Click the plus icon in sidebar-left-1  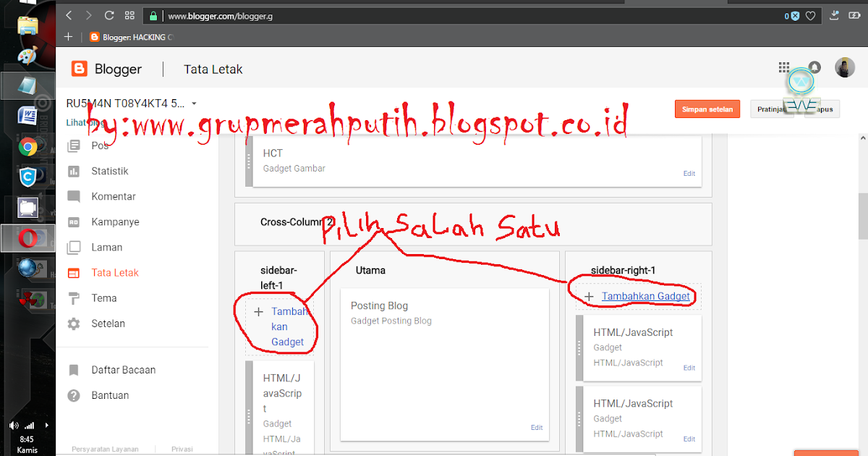coord(258,311)
